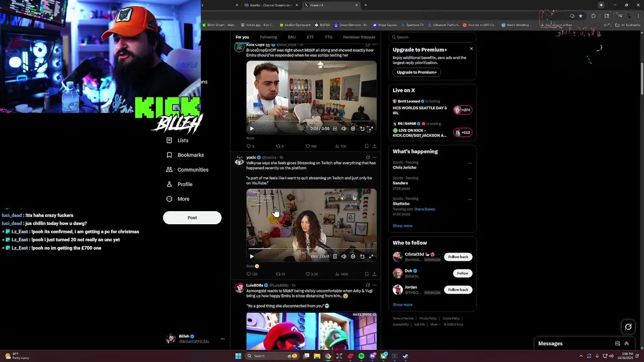Image resolution: width=644 pixels, height=362 pixels.
Task: Toggle captions on the Mizkif video
Action: tap(335, 129)
